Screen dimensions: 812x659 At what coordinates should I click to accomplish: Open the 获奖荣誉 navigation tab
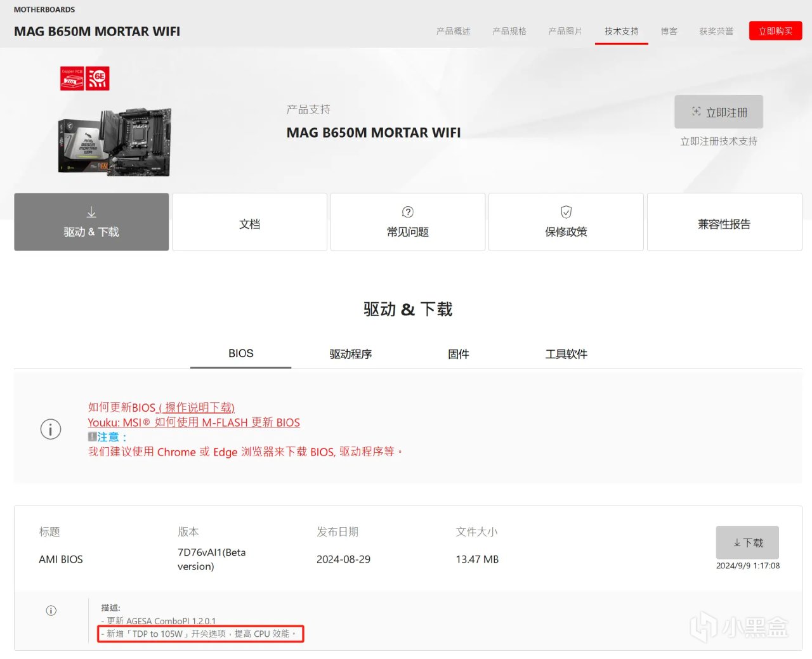point(716,31)
